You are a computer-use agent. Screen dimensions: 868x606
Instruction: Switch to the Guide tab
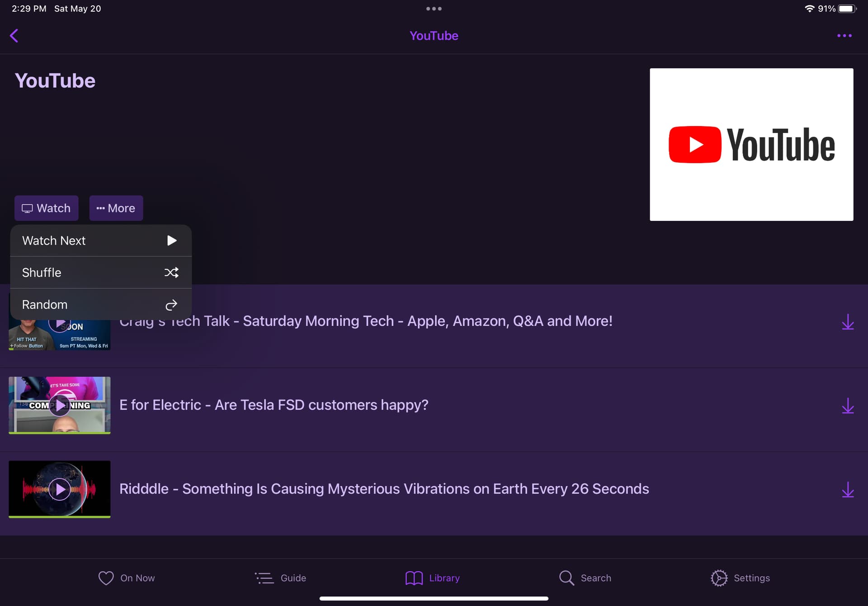(280, 578)
